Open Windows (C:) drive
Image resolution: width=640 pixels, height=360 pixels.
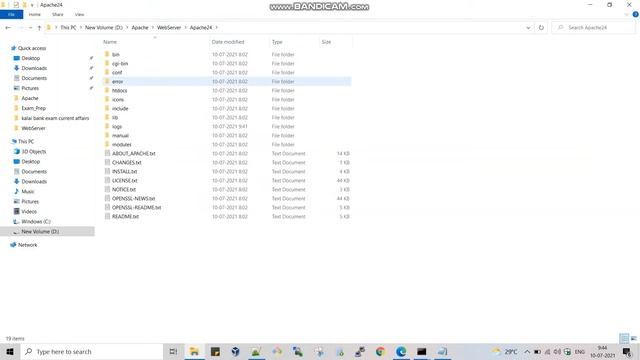[36, 221]
